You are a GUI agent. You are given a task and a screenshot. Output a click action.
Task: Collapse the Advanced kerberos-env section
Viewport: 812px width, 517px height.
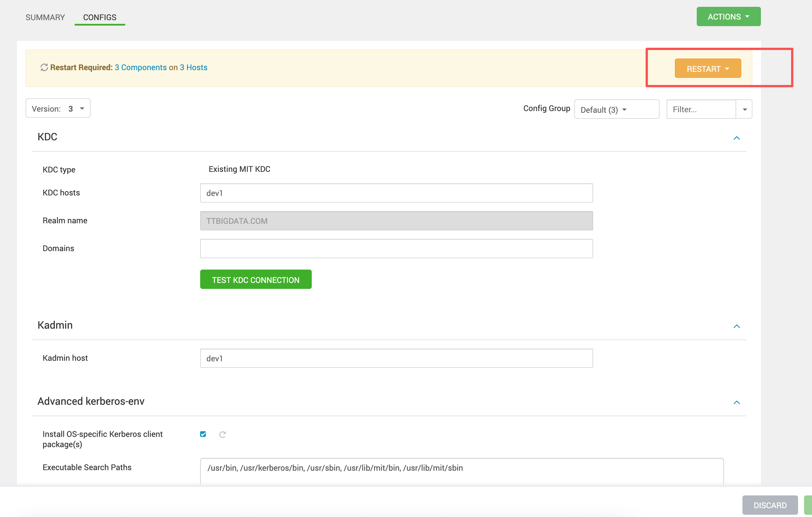(736, 402)
